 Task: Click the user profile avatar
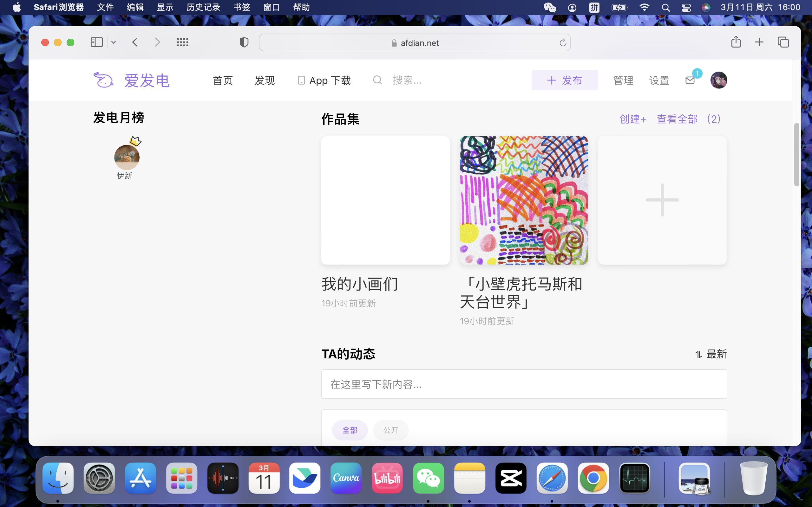coord(718,80)
